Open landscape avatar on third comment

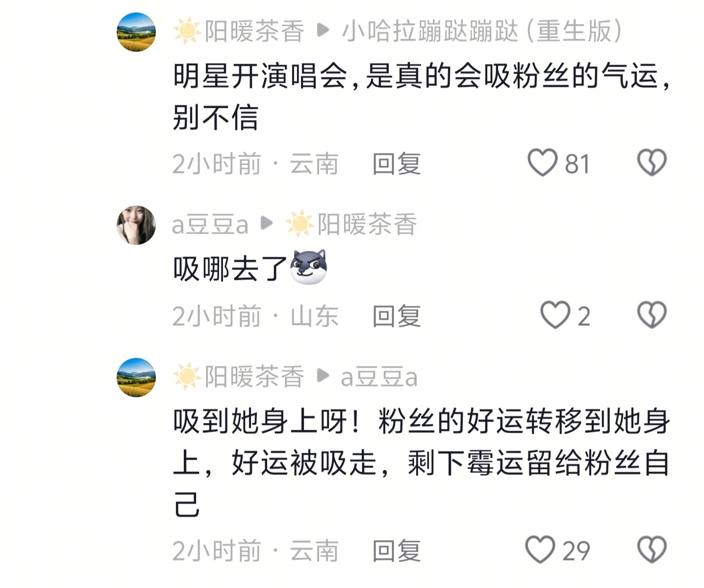pyautogui.click(x=136, y=377)
